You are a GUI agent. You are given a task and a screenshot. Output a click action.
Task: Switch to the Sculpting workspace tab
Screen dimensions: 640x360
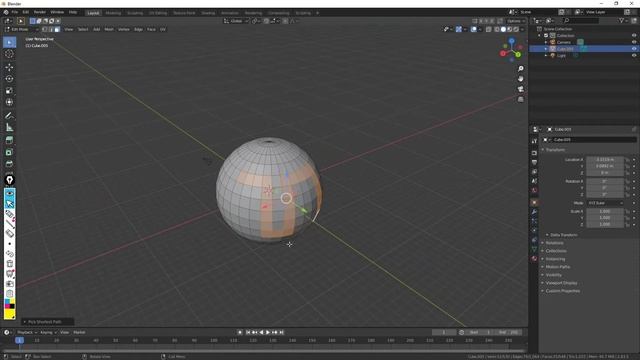coord(135,13)
